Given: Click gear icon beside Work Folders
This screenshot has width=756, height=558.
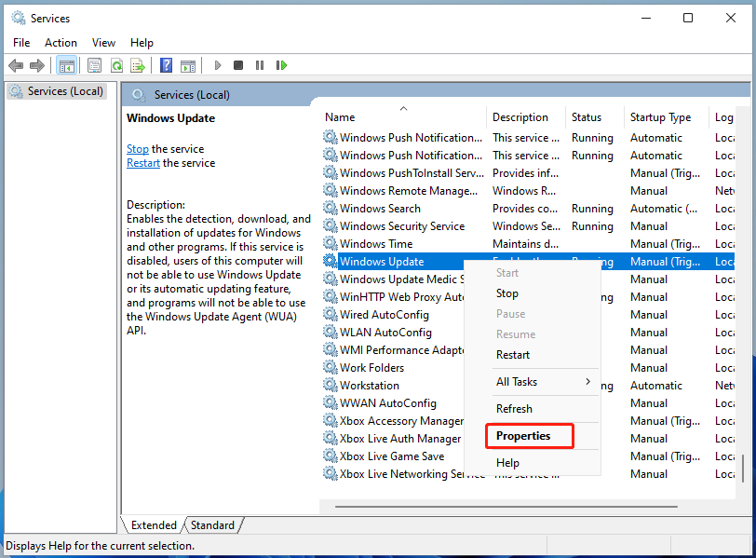Looking at the screenshot, I should (x=331, y=367).
